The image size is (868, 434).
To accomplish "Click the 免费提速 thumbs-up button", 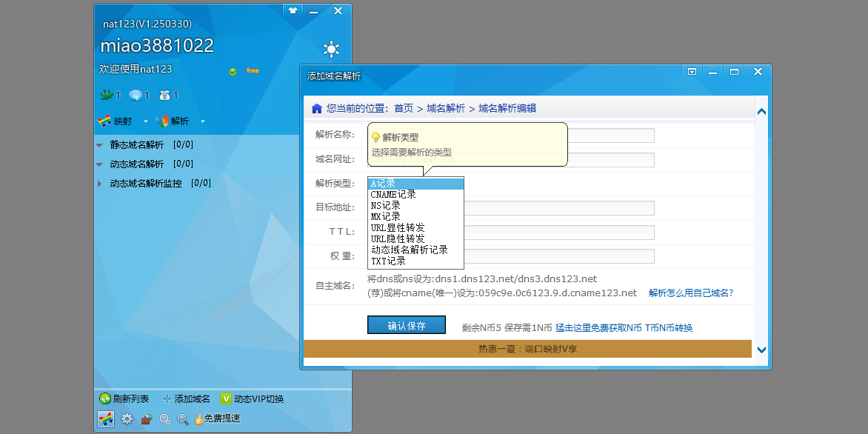I will (217, 418).
